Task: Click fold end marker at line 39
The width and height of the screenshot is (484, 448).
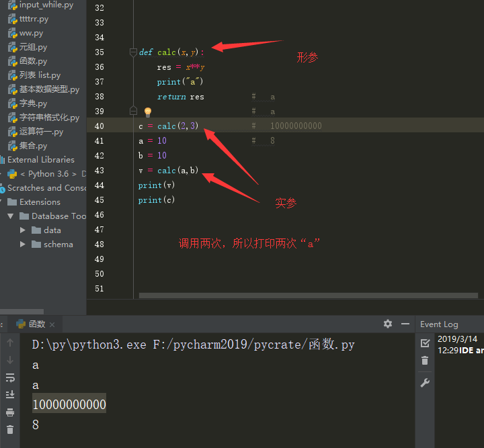Action: click(x=133, y=111)
